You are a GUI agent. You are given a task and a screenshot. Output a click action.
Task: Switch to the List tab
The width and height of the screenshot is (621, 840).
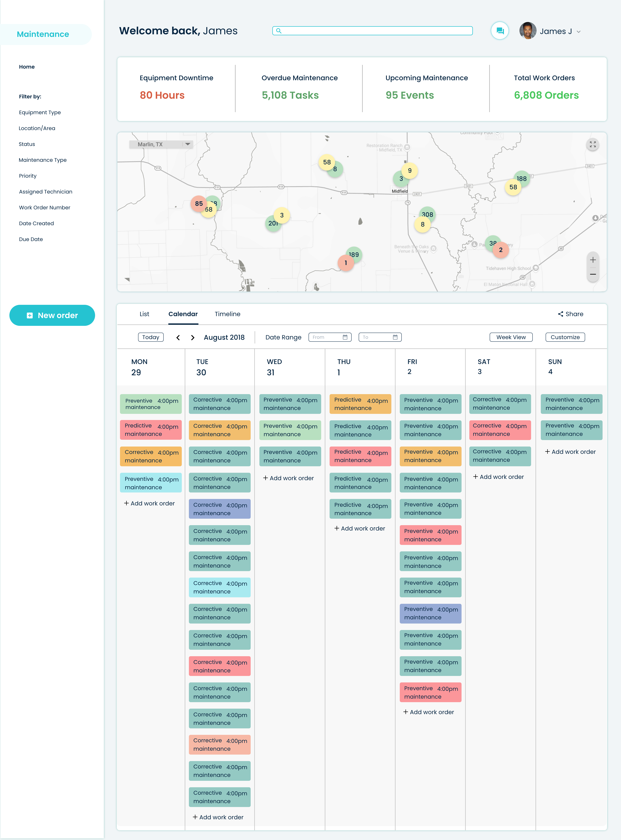tap(144, 314)
